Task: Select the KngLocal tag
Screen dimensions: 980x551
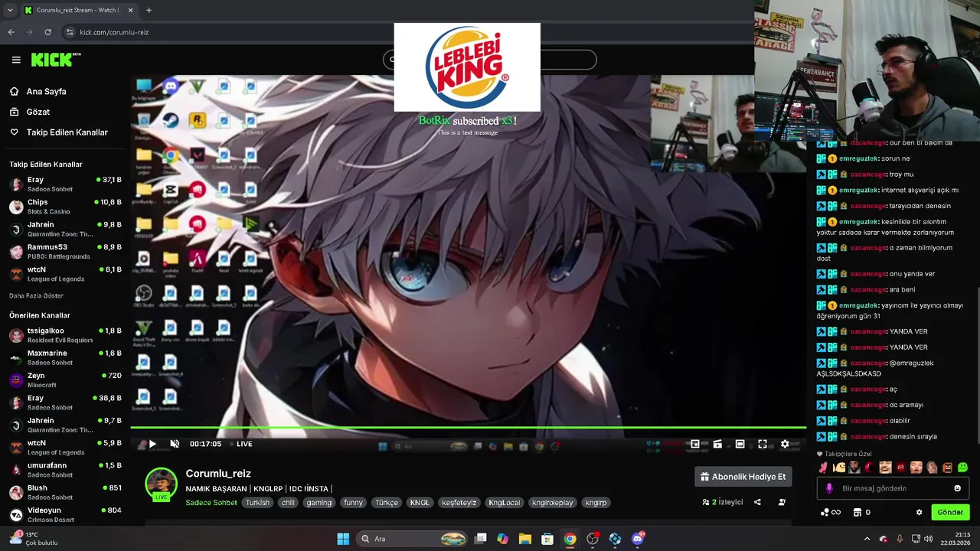Action: click(x=505, y=503)
